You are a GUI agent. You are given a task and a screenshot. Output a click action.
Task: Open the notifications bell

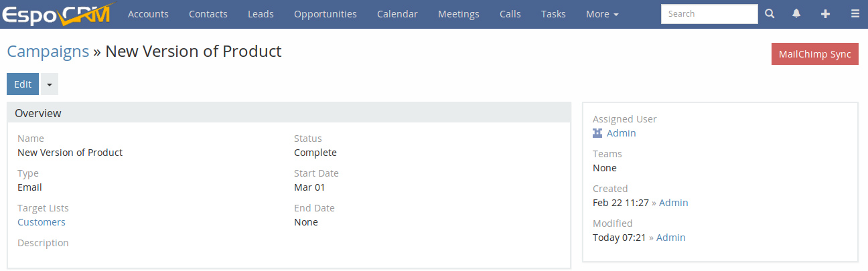pos(796,13)
